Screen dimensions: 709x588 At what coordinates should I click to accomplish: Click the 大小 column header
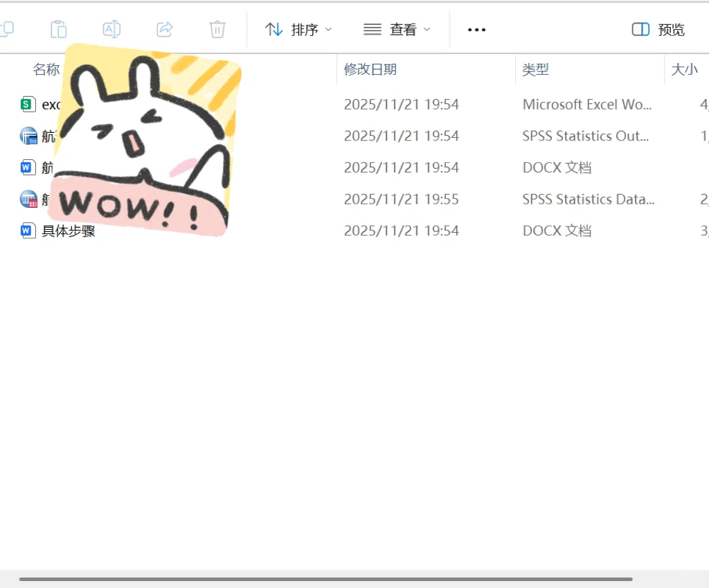pyautogui.click(x=685, y=69)
